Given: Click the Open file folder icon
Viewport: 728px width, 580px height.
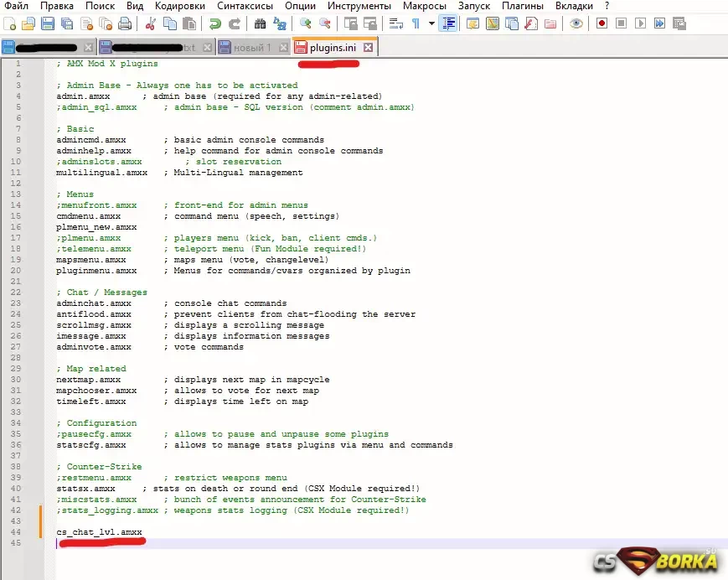Looking at the screenshot, I should click(x=28, y=23).
